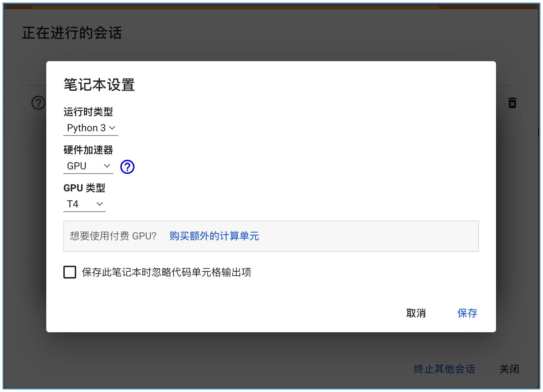Click the gray question mark icon behind dialog
Viewport: 543px width, 392px height.
(x=38, y=103)
